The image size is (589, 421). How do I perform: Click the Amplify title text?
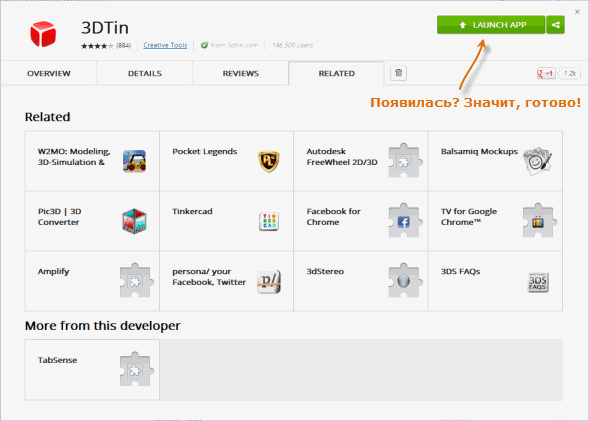[53, 272]
